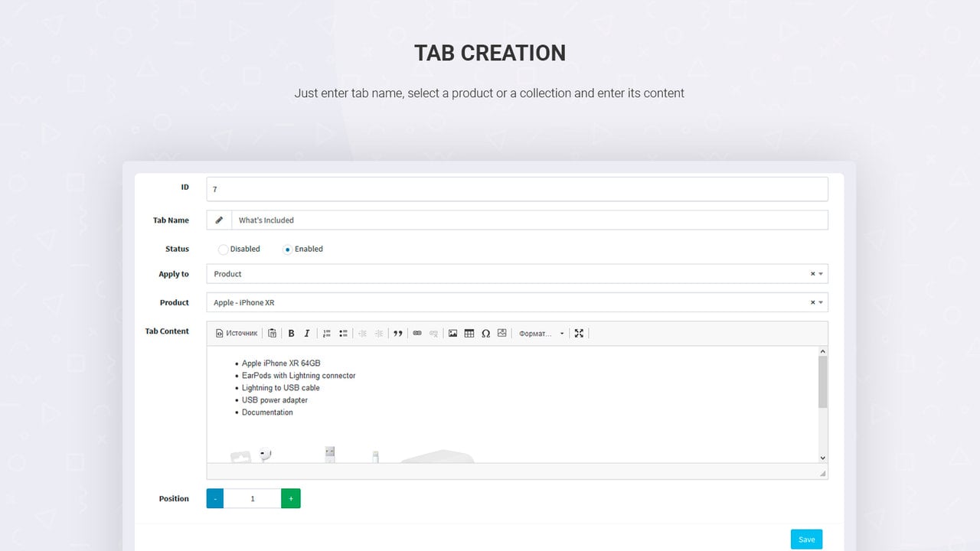Click the increase indent icon

click(379, 334)
